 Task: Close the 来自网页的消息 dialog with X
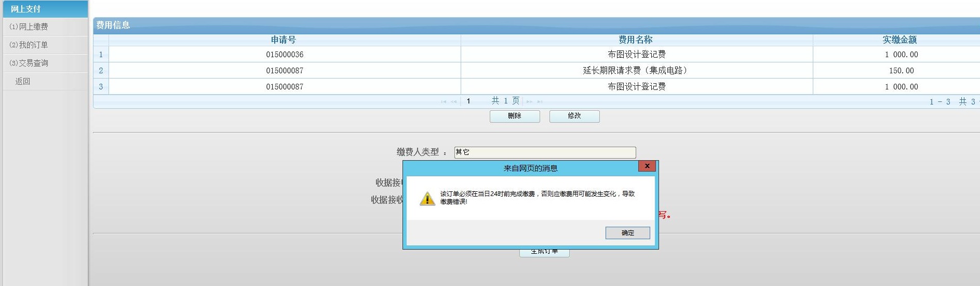(x=647, y=166)
